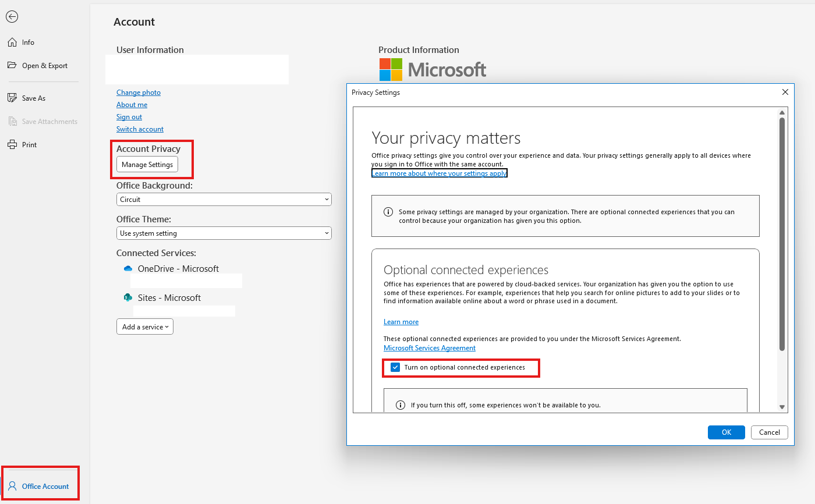Click the 'User Information' heading
This screenshot has width=815, height=504.
point(150,50)
